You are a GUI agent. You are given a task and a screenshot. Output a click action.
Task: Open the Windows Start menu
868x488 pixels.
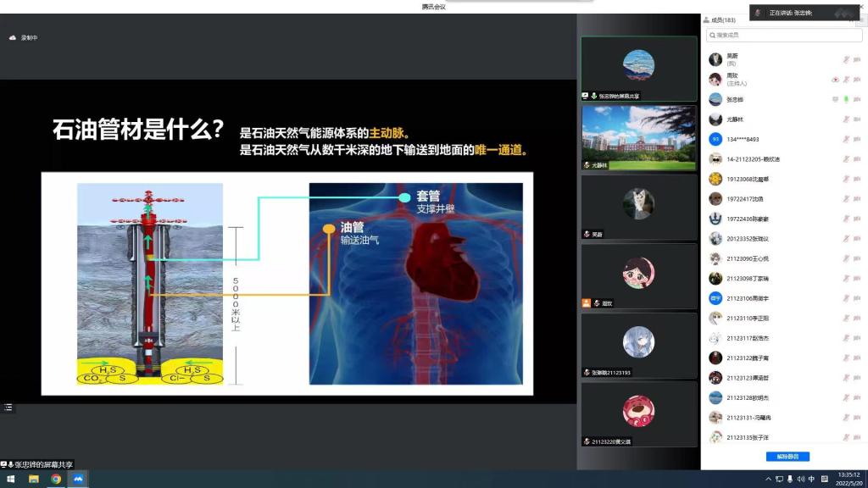11,479
